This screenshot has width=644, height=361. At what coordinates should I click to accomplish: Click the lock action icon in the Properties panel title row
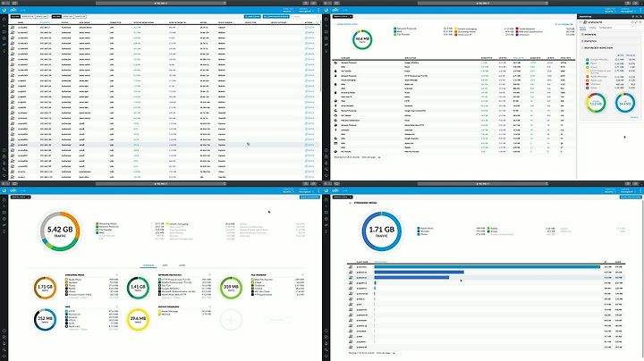click(633, 21)
